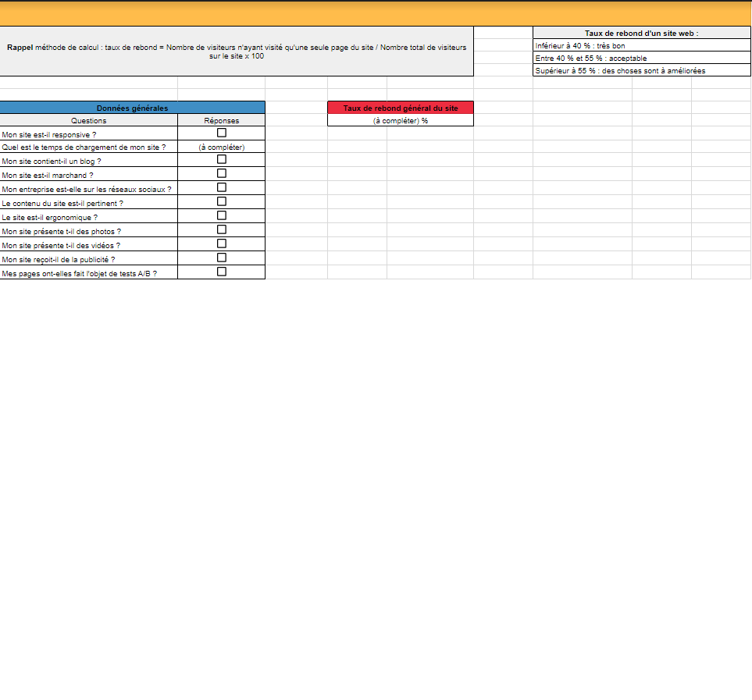
Task: Tick the blog question checkbox
Action: tap(222, 159)
